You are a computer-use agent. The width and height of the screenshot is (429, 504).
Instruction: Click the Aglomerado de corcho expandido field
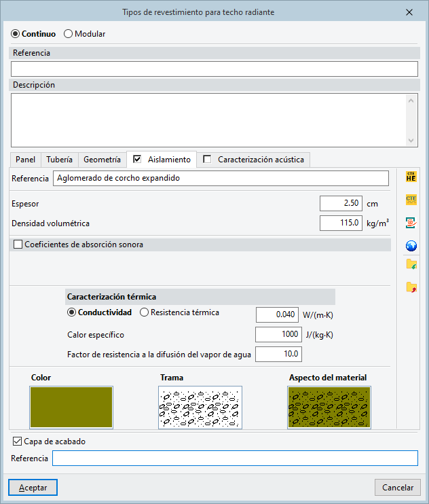(221, 178)
